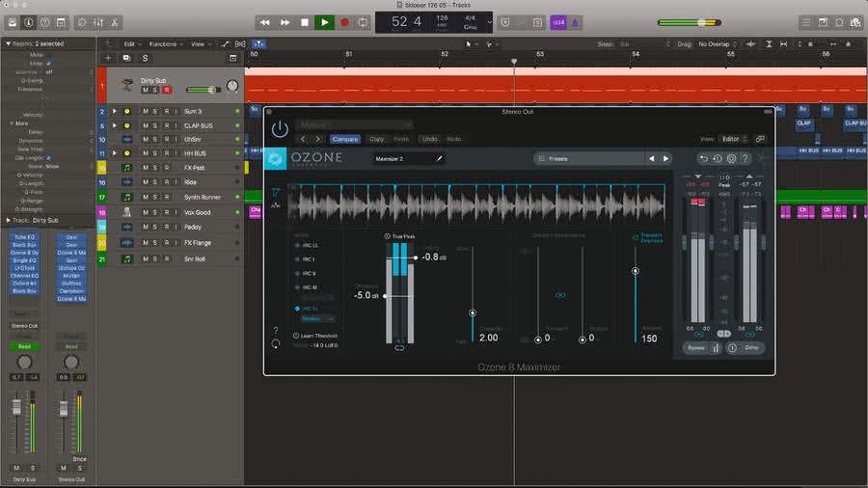Mute the Vox Good track
868x488 pixels.
pyautogui.click(x=145, y=212)
